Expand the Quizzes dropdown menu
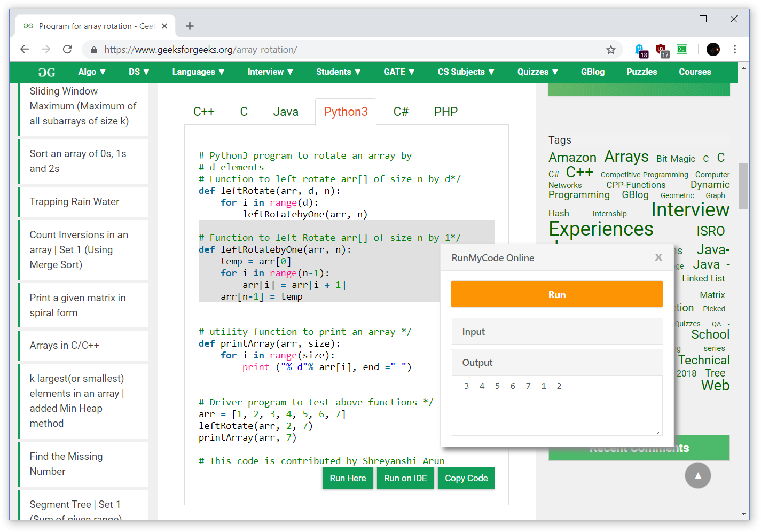761x532 pixels. point(538,72)
